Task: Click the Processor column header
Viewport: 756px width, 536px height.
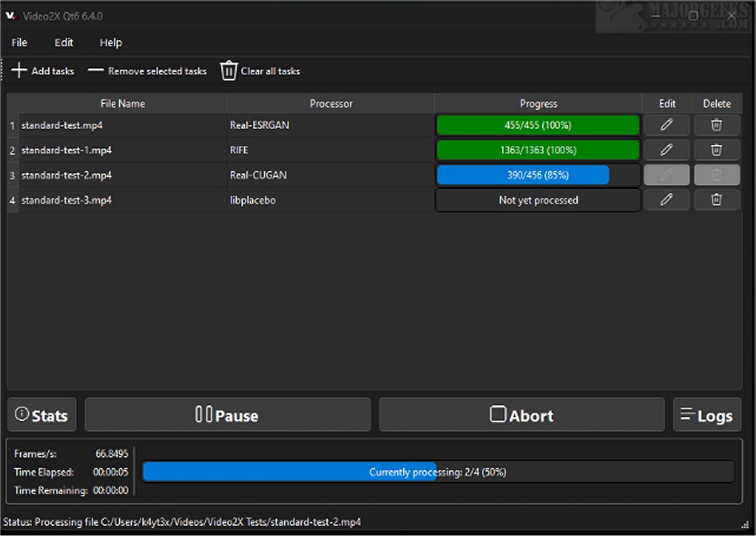Action: 331,103
